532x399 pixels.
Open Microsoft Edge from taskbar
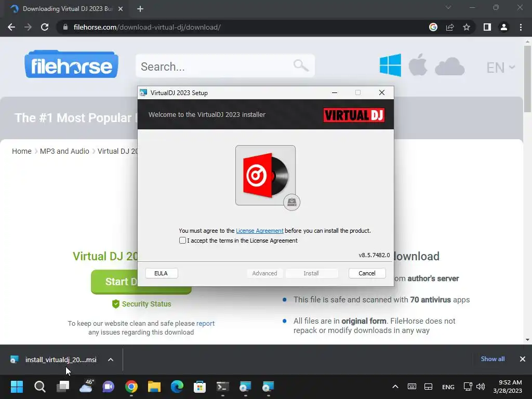tap(177, 387)
